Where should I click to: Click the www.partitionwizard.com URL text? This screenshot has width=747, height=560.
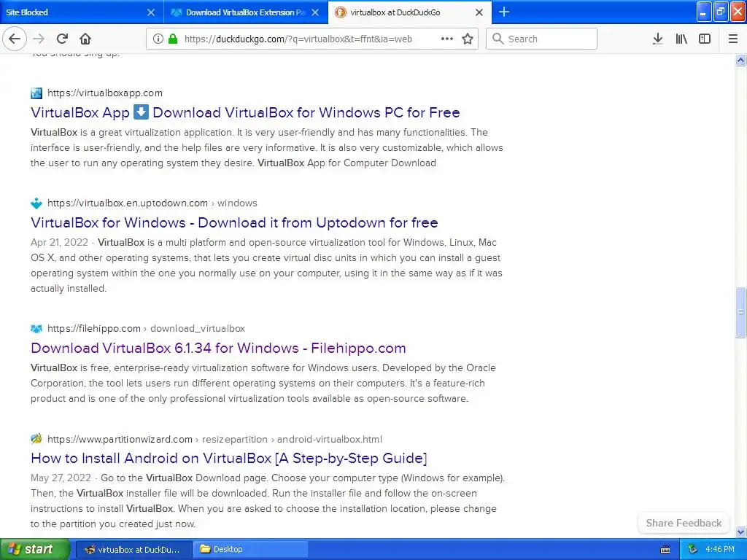[x=120, y=439]
